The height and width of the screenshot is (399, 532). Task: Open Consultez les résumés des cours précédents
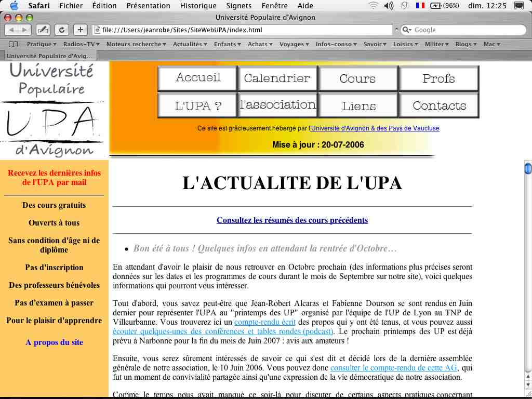292,220
